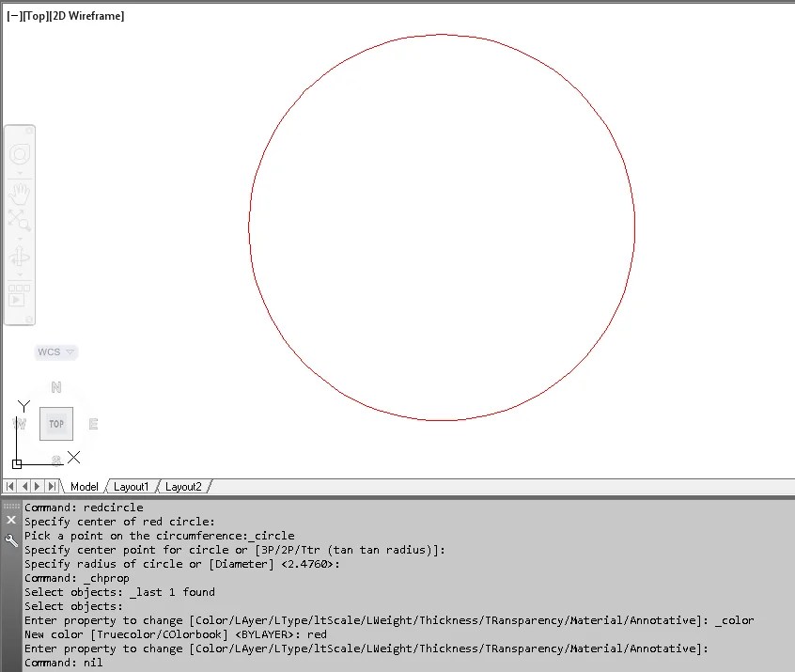Click the first-tab navigation arrow
Image resolution: width=795 pixels, height=672 pixels.
(9, 486)
